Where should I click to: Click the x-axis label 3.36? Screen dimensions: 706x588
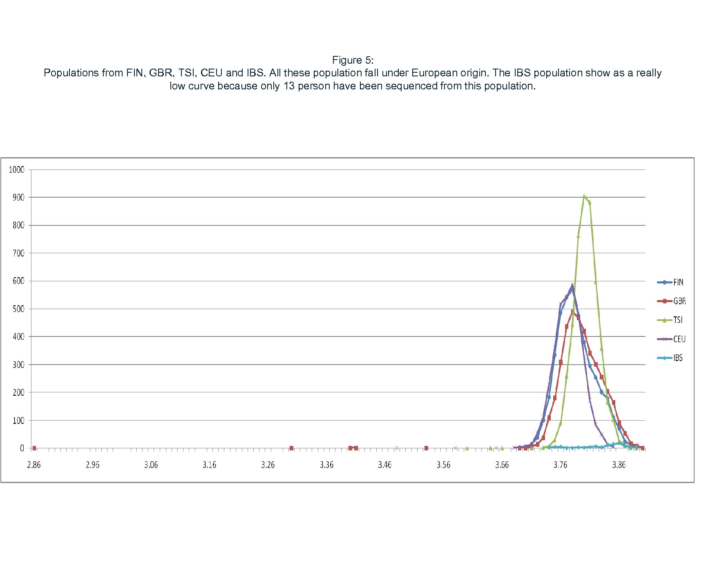click(326, 465)
